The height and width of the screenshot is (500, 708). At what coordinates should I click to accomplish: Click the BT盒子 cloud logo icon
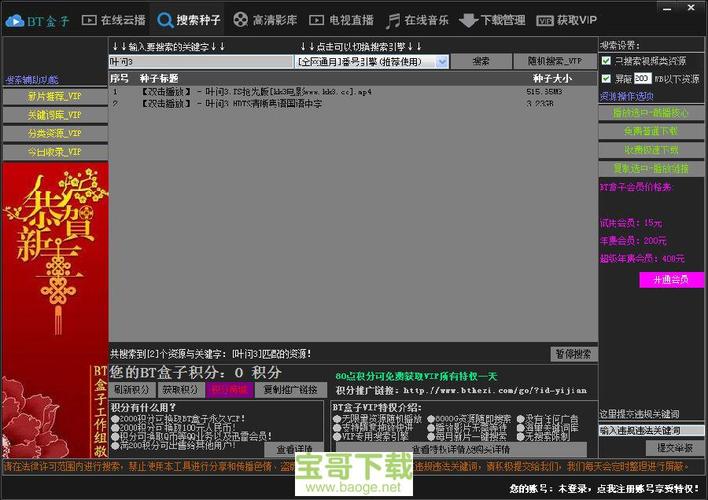point(15,20)
